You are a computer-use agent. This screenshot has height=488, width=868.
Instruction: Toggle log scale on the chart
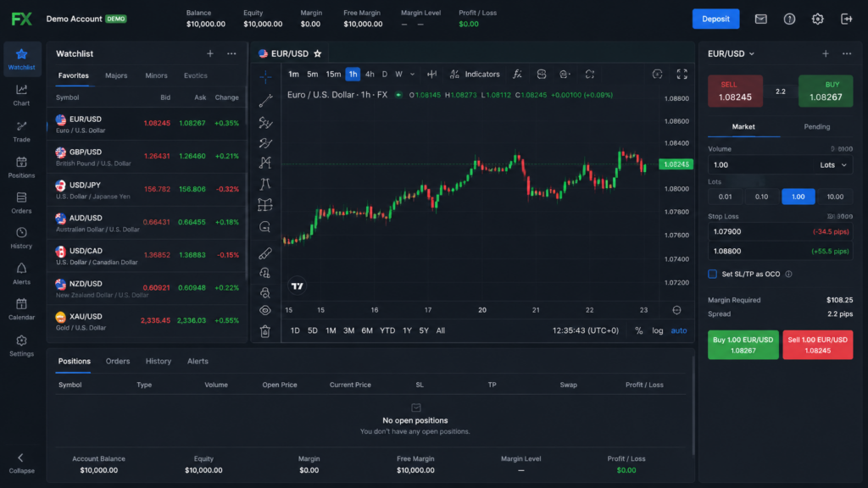click(657, 330)
